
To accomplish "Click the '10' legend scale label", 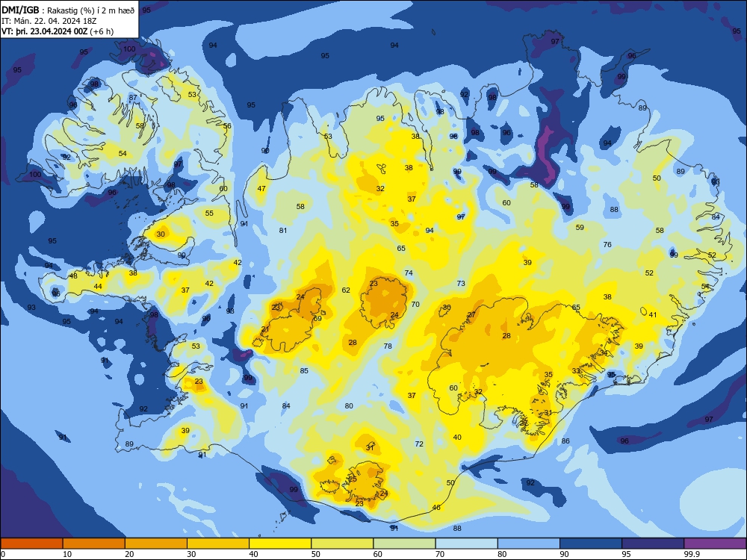I will [67, 554].
